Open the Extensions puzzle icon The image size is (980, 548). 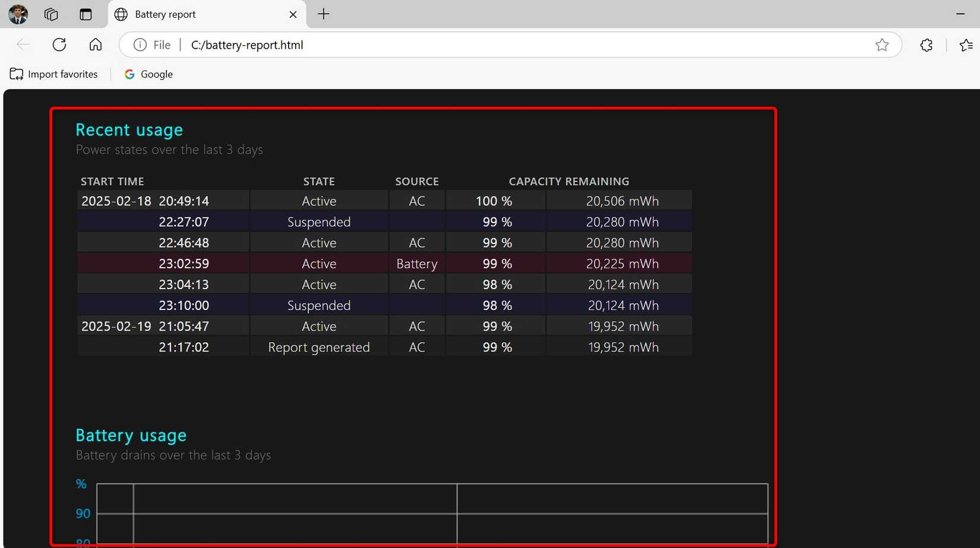926,45
